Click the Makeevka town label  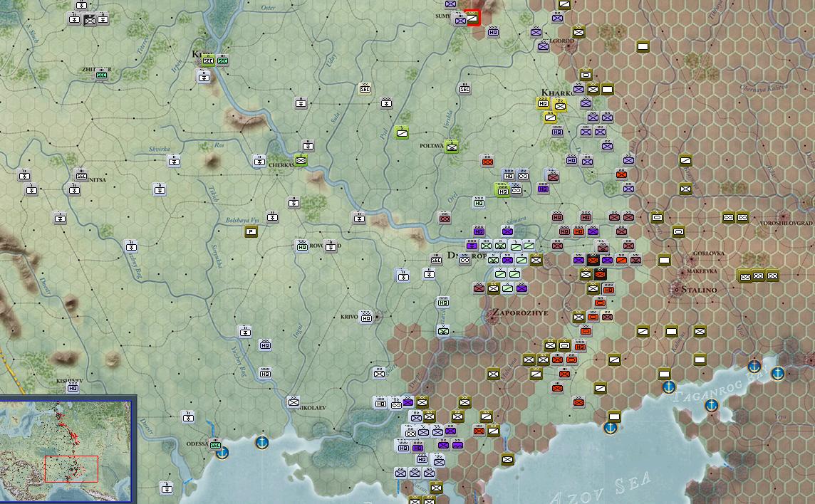coord(702,271)
